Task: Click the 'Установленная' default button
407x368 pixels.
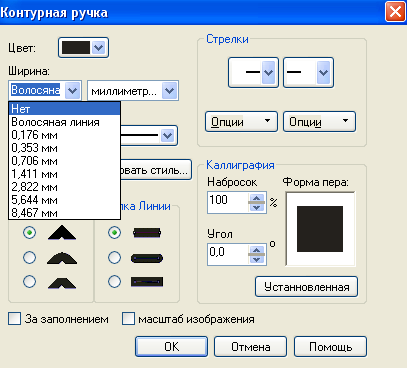Action: point(306,287)
